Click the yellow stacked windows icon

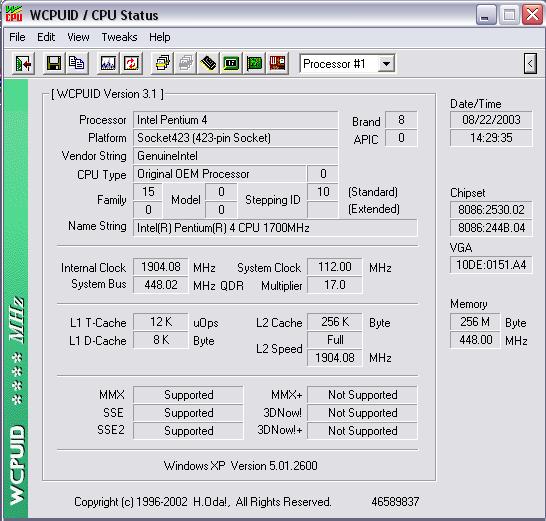coord(162,64)
